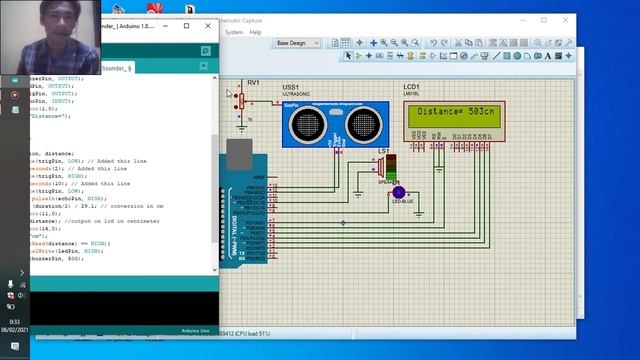The height and width of the screenshot is (360, 640).
Task: Open the Help menu
Action: click(255, 32)
